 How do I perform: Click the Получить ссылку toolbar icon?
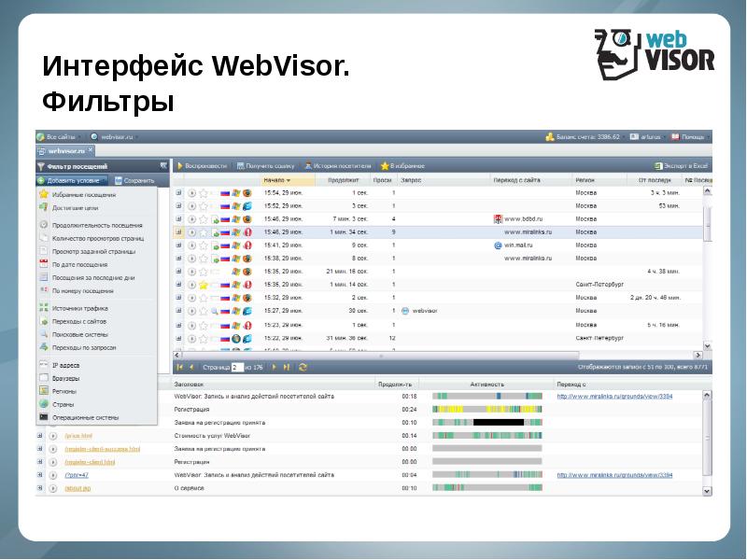[240, 165]
